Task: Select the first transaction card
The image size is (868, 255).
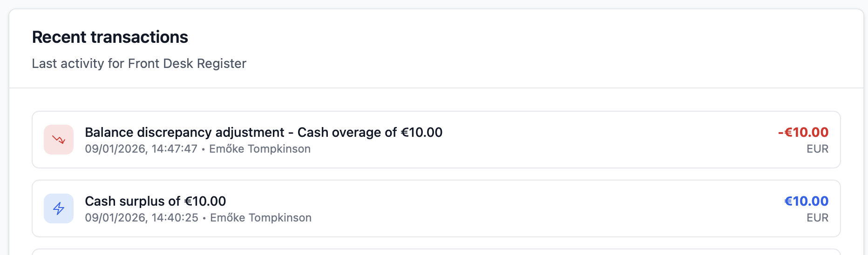Action: tap(559, 140)
